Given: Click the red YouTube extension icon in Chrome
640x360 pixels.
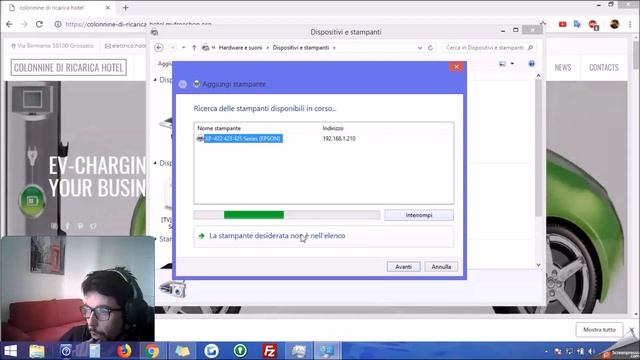Looking at the screenshot, I should tap(562, 24).
